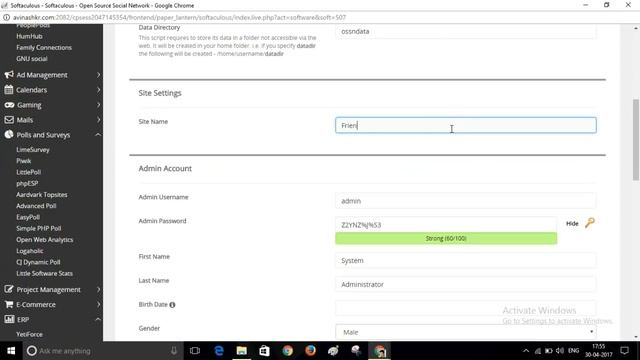Open Gender dropdown showing Male
The width and height of the screenshot is (640, 360).
pyautogui.click(x=465, y=332)
